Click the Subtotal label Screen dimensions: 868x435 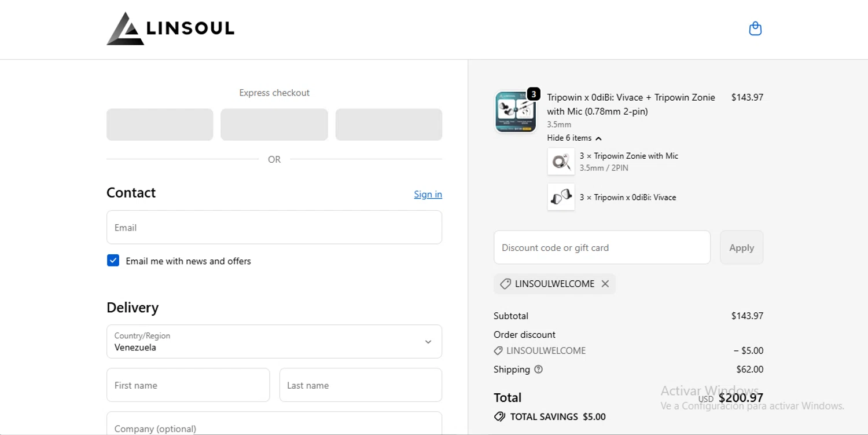(x=511, y=316)
